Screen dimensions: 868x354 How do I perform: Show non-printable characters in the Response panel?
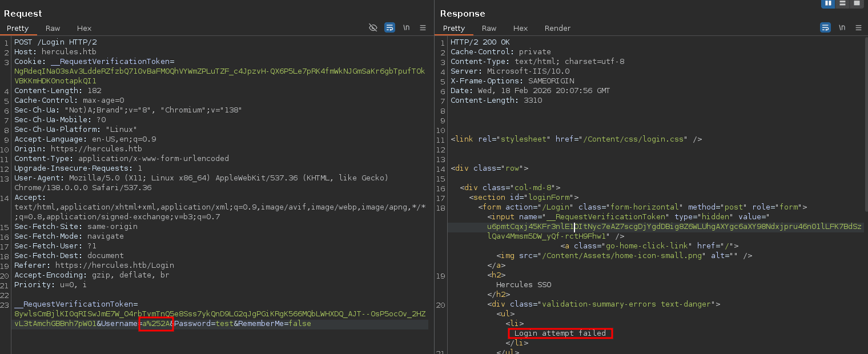(x=842, y=27)
